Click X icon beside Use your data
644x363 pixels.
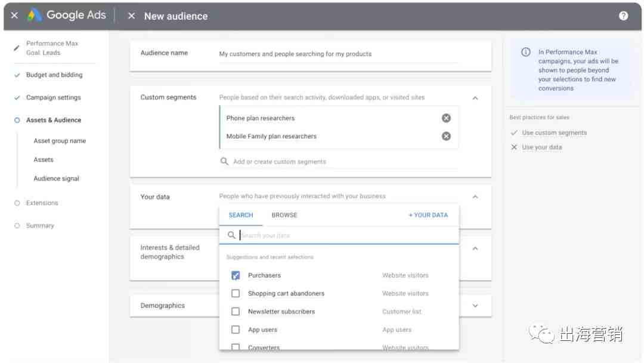click(x=514, y=147)
